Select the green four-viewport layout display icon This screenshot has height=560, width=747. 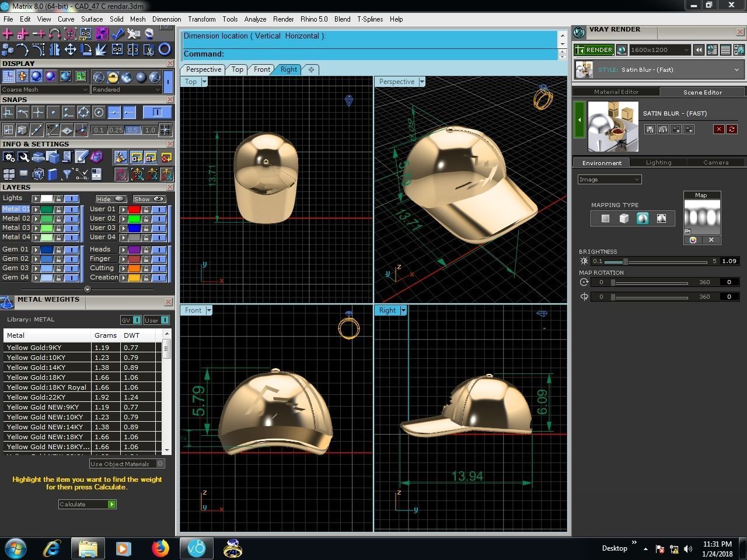coord(81,76)
